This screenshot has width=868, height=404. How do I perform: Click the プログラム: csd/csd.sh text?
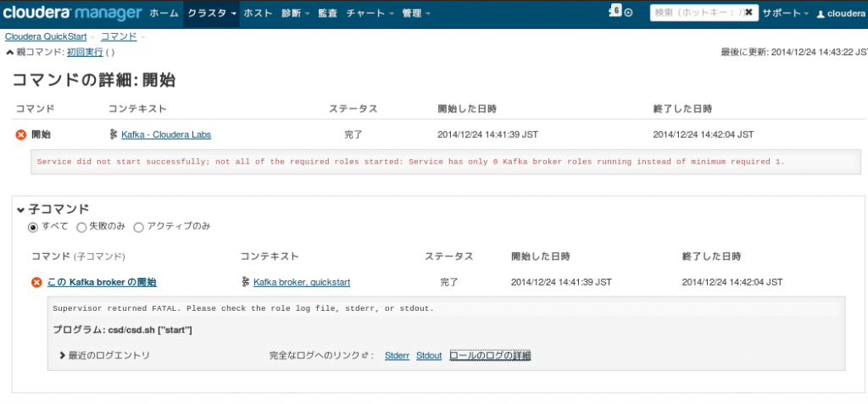[122, 330]
